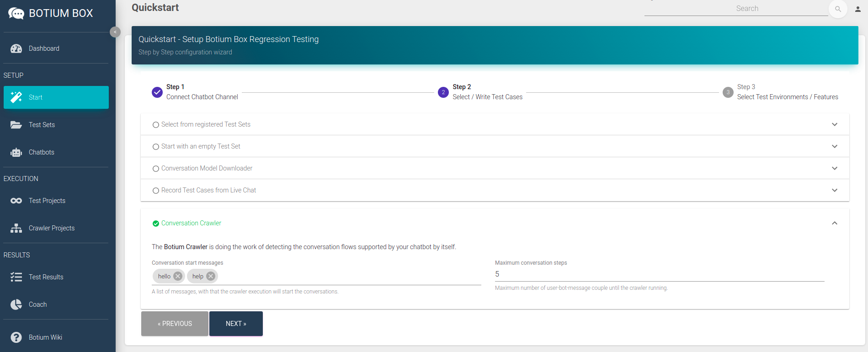
Task: Click the Botium Box logo icon
Action: (16, 13)
